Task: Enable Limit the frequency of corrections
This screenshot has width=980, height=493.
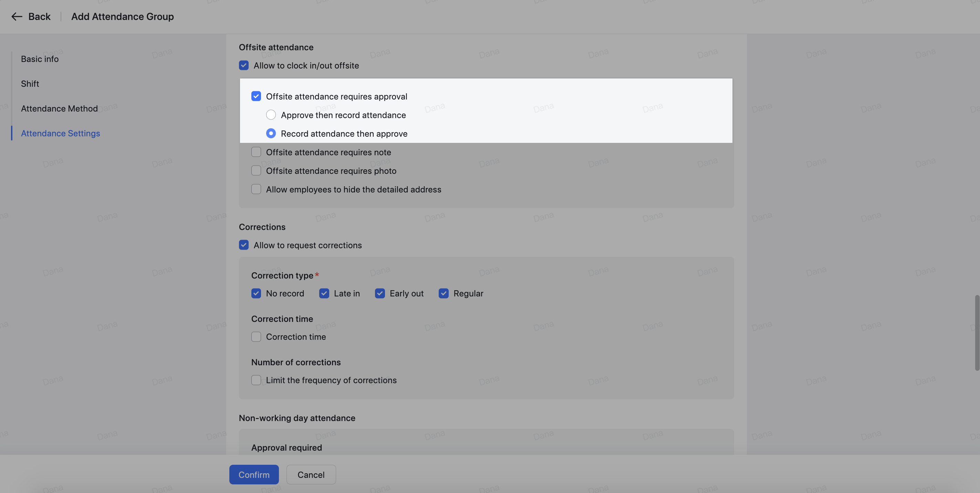Action: 256,380
